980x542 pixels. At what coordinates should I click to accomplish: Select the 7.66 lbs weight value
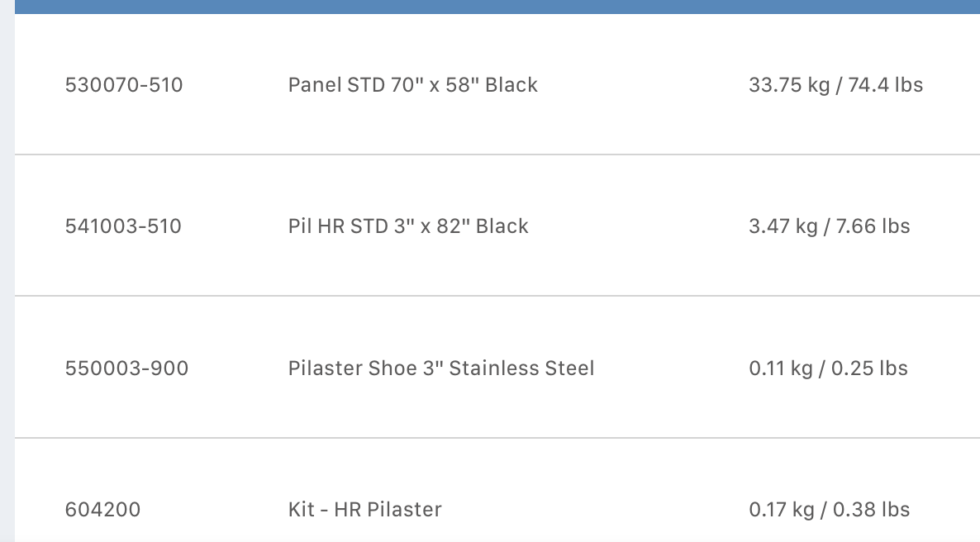pyautogui.click(x=873, y=226)
